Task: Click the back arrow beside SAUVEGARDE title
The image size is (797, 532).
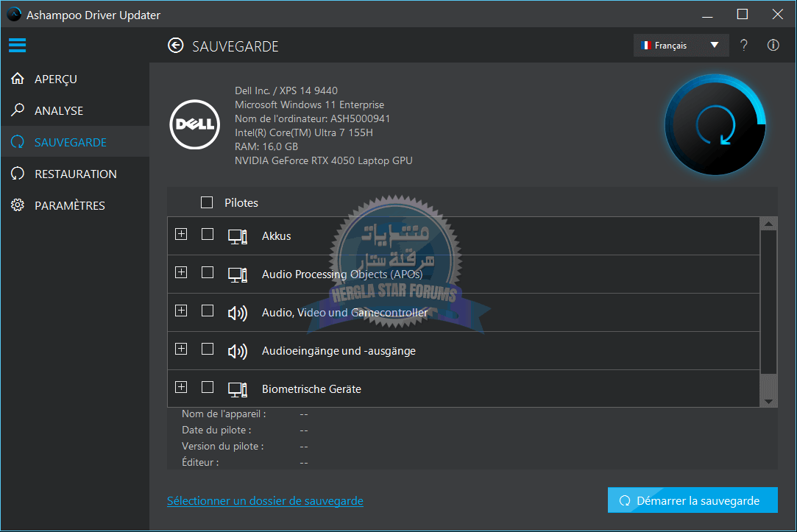Action: pyautogui.click(x=175, y=46)
